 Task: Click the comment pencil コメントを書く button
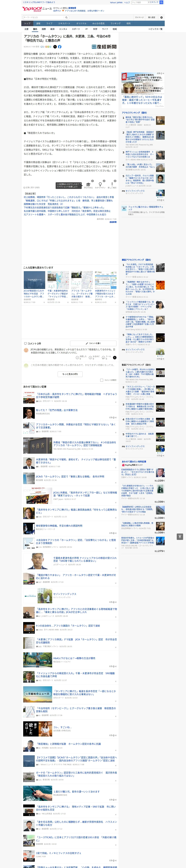tap(93, 343)
